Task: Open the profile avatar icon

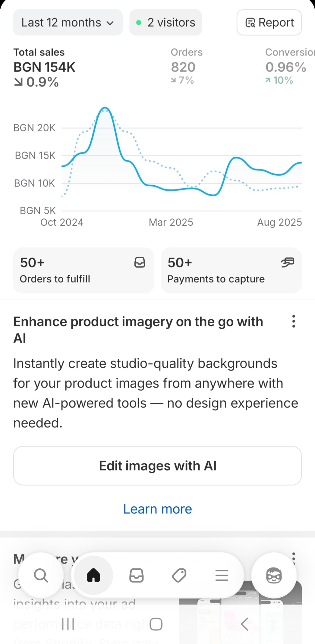Action: [x=274, y=575]
